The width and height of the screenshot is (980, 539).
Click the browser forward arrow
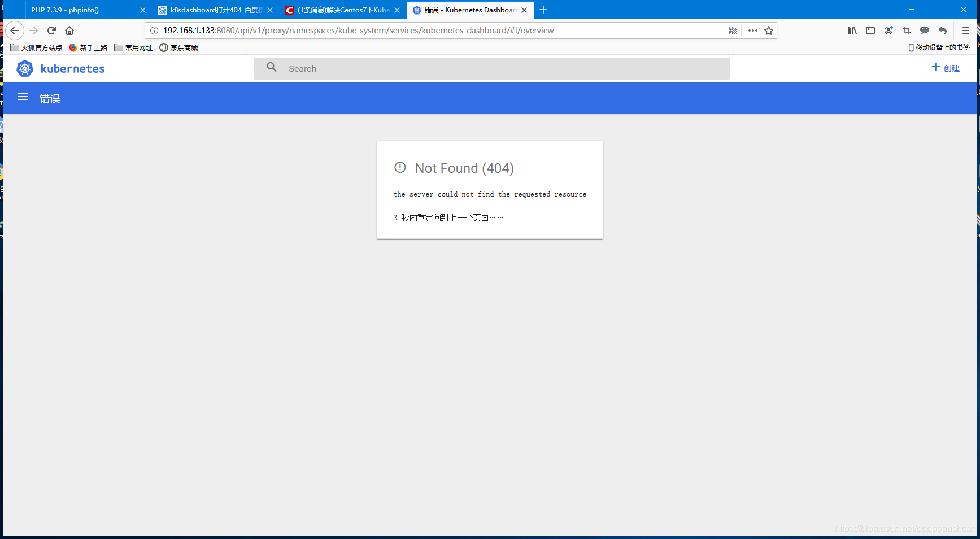pyautogui.click(x=33, y=31)
